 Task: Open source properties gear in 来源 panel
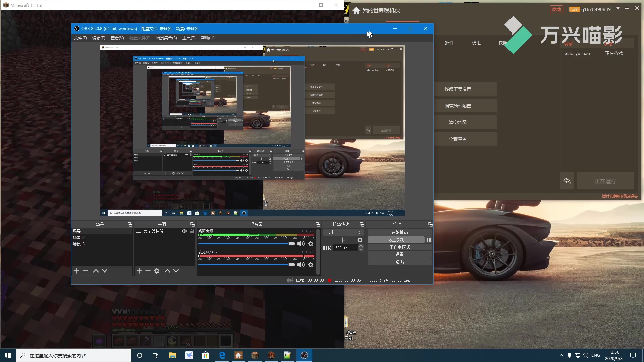pos(157,271)
